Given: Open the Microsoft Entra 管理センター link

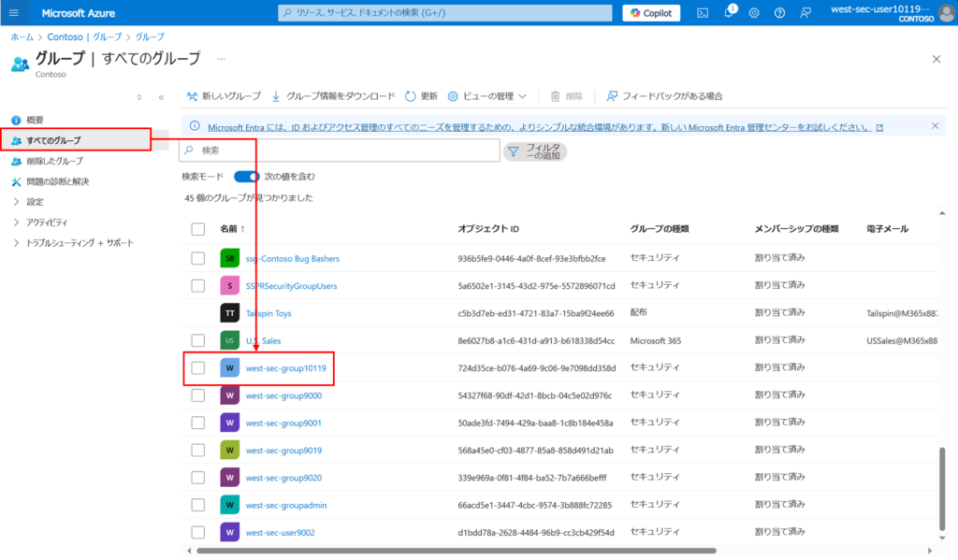Looking at the screenshot, I should (545, 127).
